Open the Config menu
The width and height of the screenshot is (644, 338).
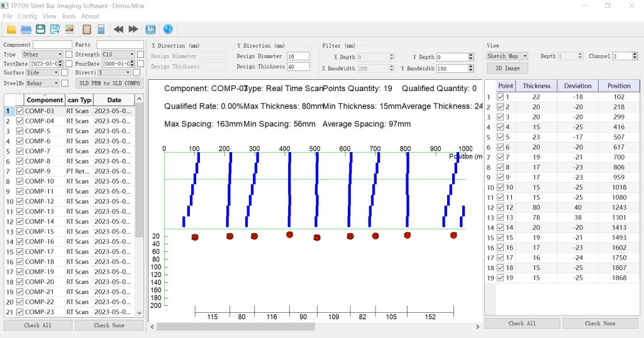28,16
